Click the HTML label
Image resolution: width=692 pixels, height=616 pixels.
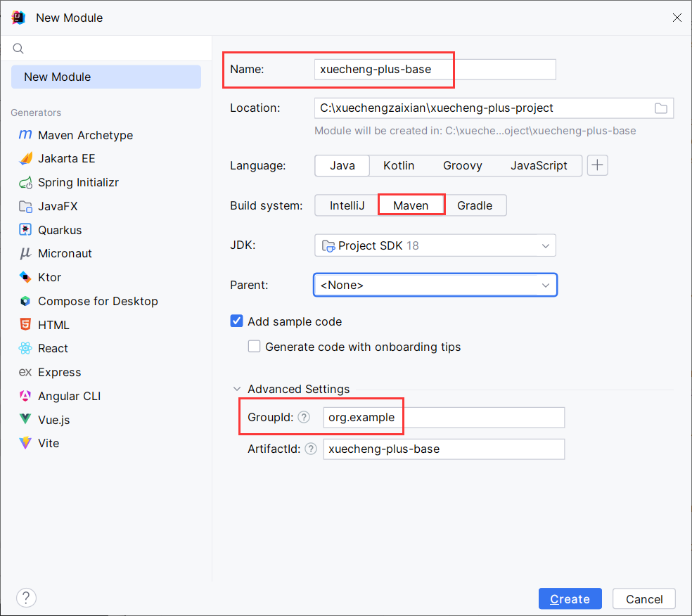coord(53,325)
